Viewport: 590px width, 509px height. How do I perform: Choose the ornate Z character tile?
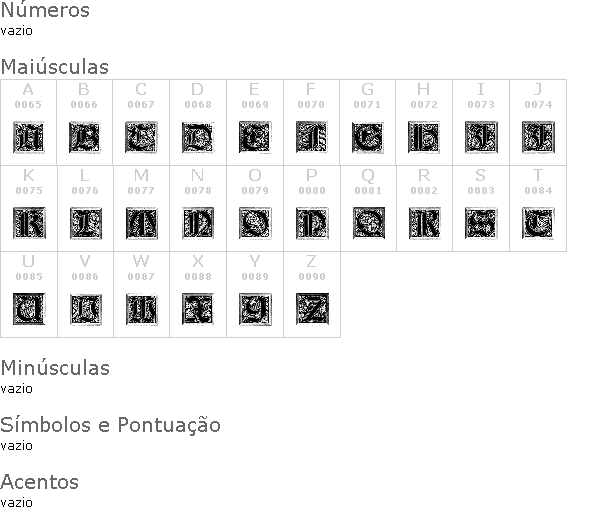[312, 309]
